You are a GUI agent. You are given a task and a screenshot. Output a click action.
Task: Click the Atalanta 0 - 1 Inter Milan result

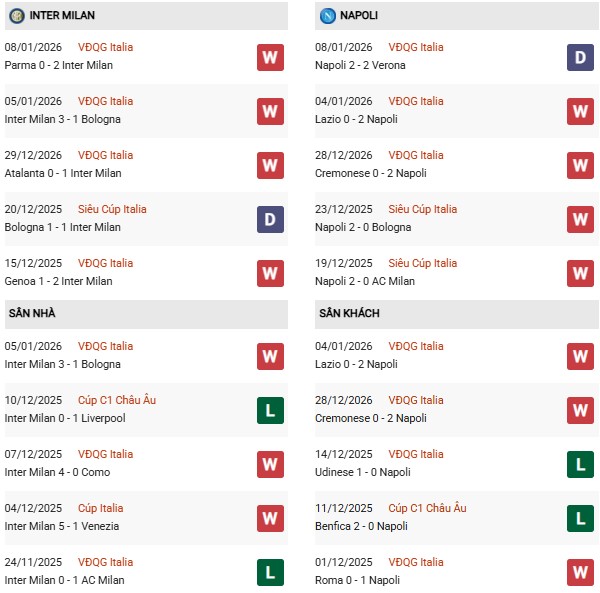[x=63, y=173]
